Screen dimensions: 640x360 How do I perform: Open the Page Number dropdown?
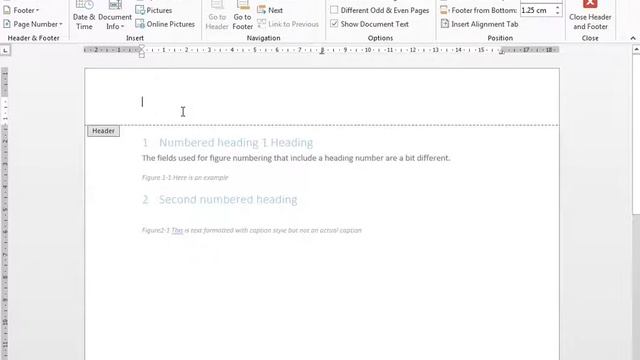point(33,24)
